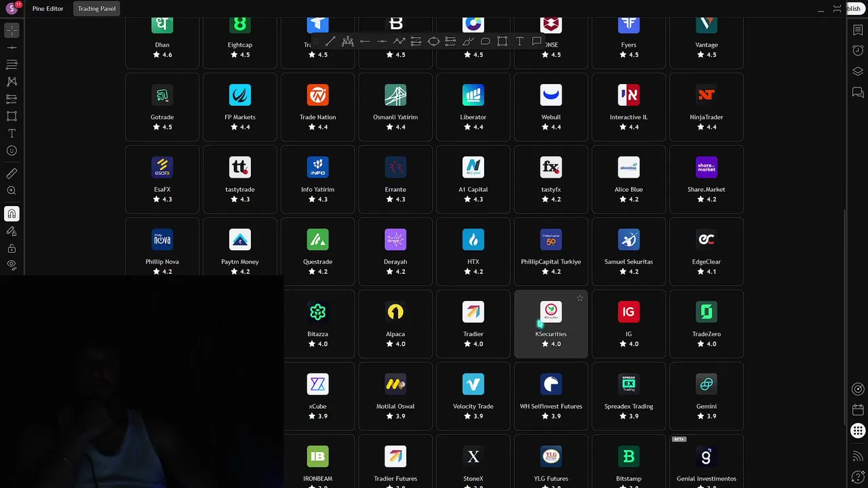Select the Text tool in left toolbar

pyautogui.click(x=12, y=134)
